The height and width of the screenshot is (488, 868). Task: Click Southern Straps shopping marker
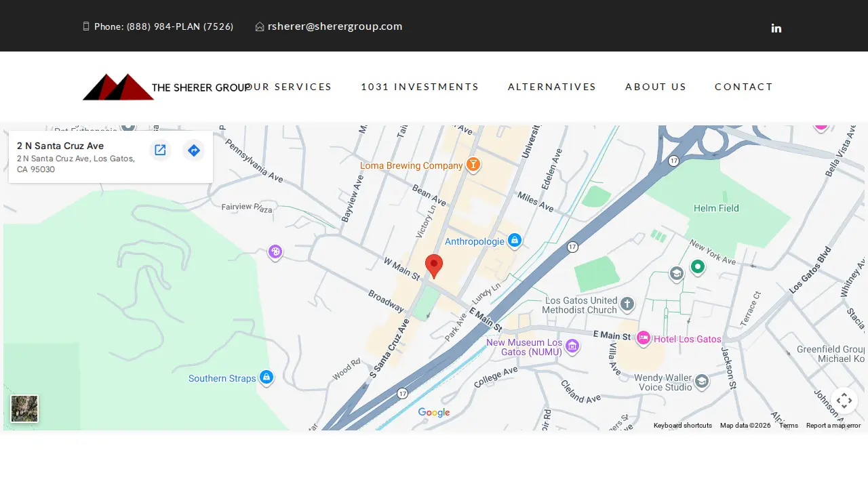pyautogui.click(x=267, y=378)
